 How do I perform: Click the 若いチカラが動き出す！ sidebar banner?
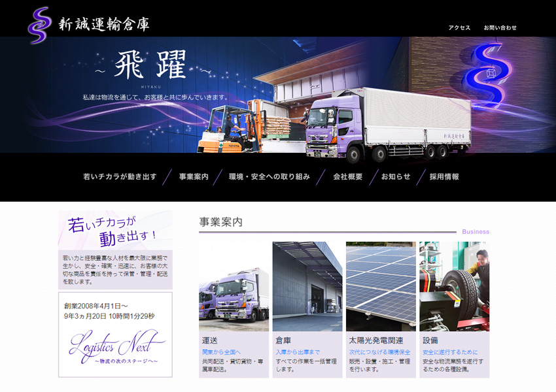point(115,230)
